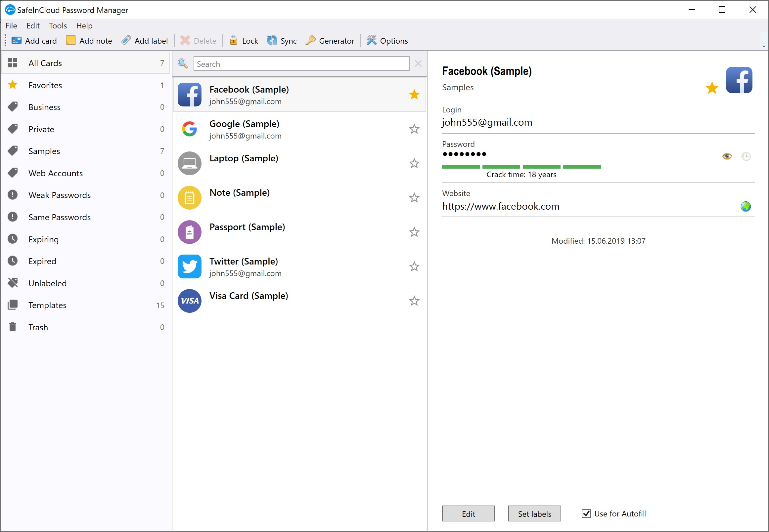Open Options from the toolbar
This screenshot has height=532, width=769.
click(387, 41)
